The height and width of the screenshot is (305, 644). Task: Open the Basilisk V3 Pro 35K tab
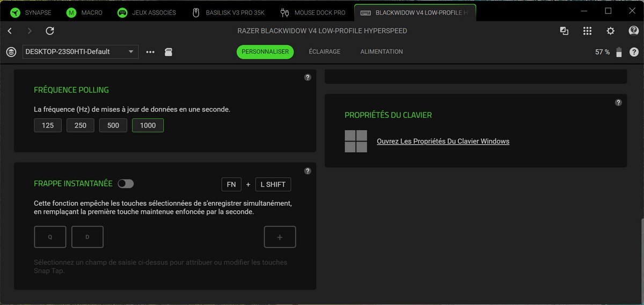point(232,12)
